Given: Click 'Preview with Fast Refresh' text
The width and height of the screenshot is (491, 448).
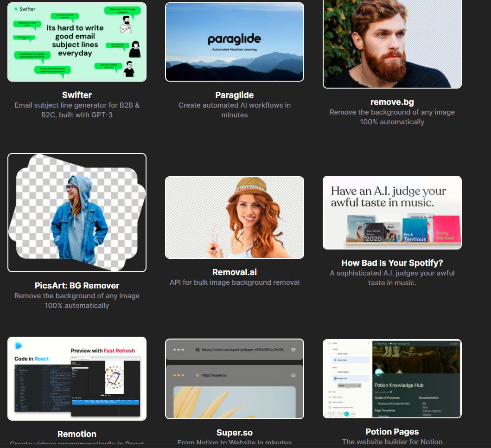Looking at the screenshot, I should pos(103,351).
